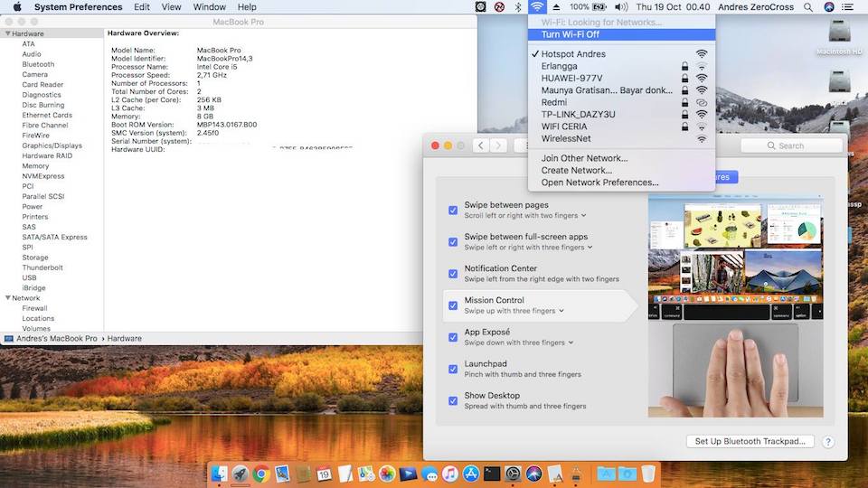The image size is (868, 488).
Task: Click the forward arrow in Trackpad preferences window
Action: pos(498,145)
